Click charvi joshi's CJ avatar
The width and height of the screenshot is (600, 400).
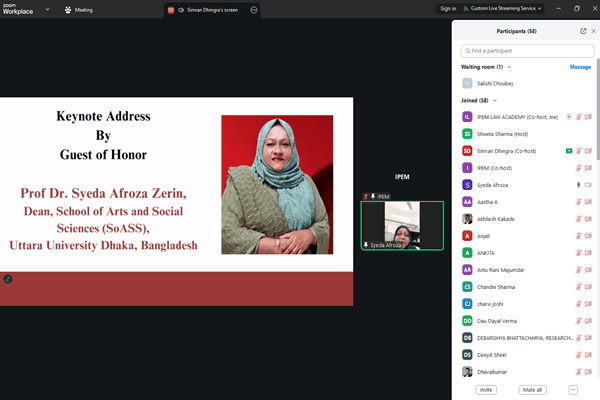[467, 304]
